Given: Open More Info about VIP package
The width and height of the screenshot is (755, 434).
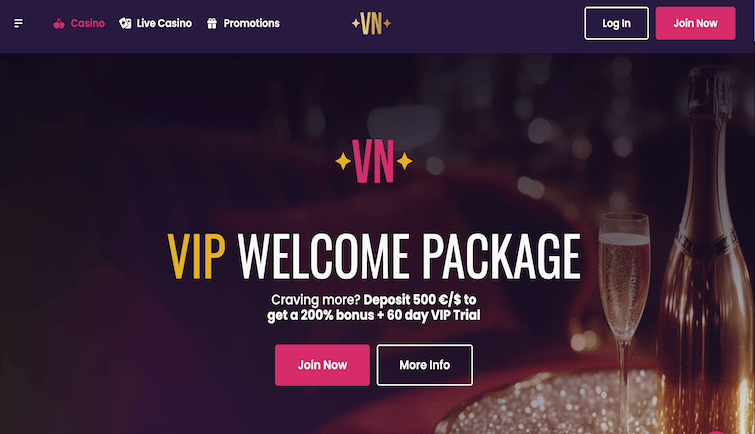Looking at the screenshot, I should click(425, 365).
